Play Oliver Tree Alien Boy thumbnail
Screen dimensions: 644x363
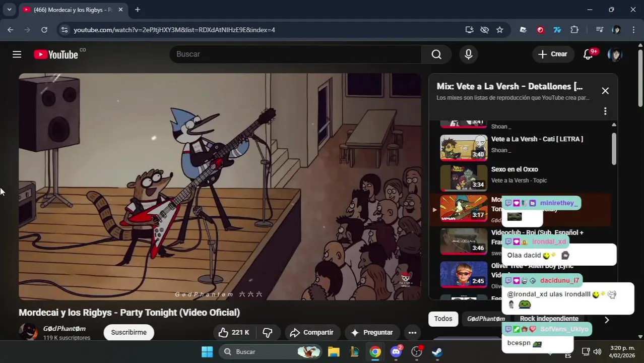(x=464, y=275)
